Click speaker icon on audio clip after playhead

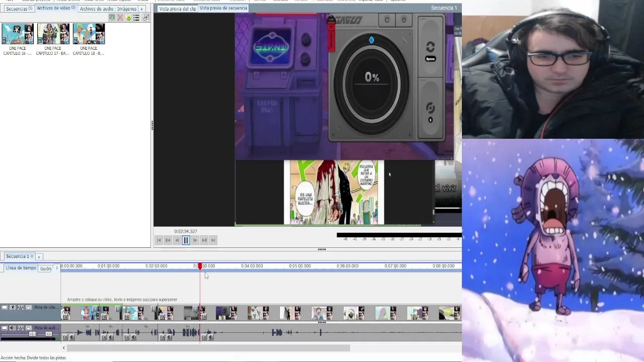click(211, 337)
